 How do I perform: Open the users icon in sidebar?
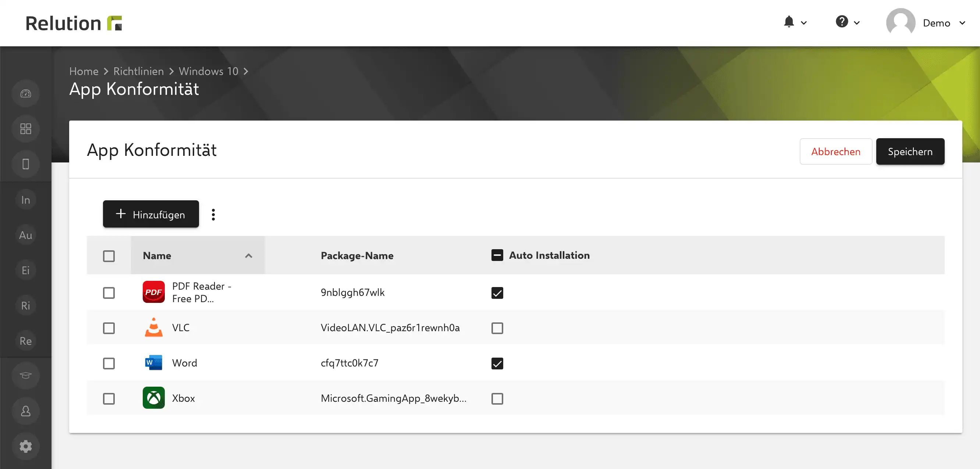coord(25,411)
